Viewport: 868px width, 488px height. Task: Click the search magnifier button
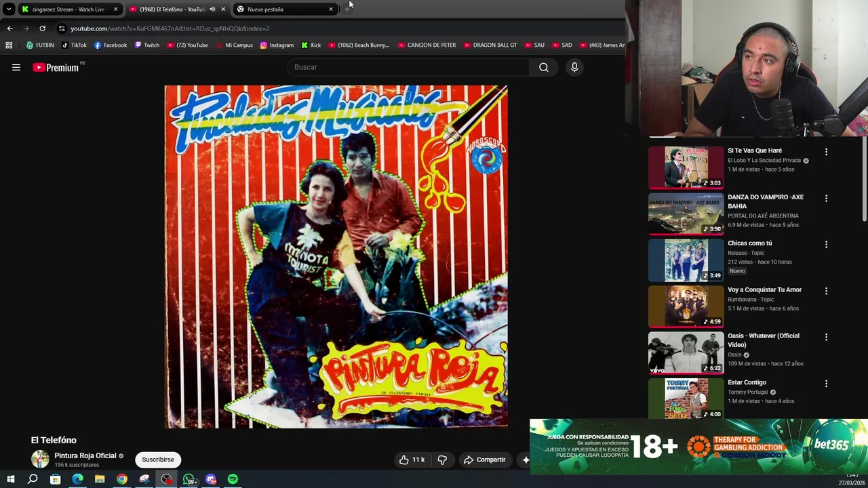coord(543,67)
